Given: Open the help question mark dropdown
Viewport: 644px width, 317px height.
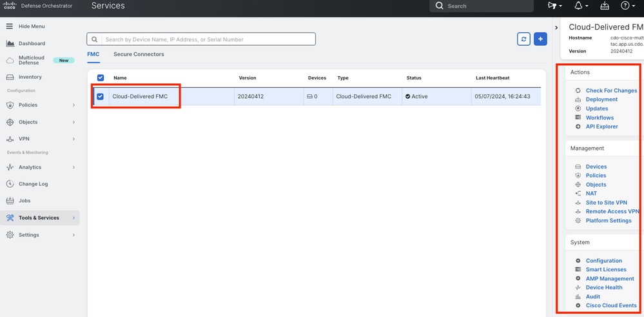Looking at the screenshot, I should (627, 6).
